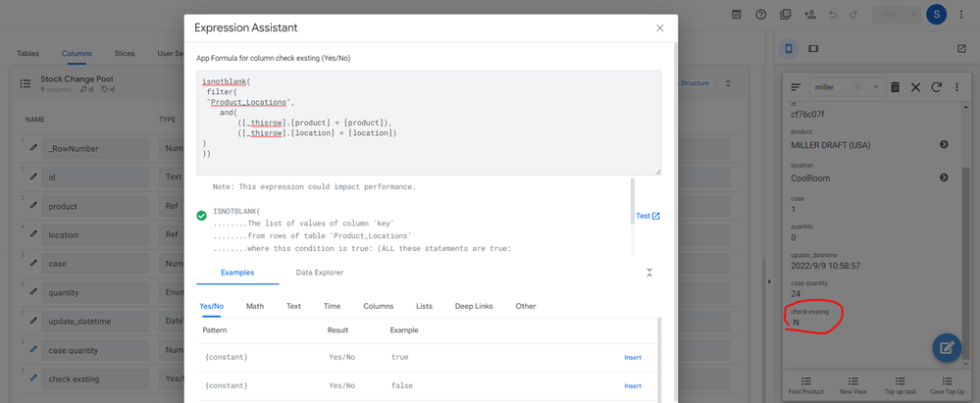Click the undo arrow in top bar
The width and height of the screenshot is (980, 403).
(x=833, y=15)
